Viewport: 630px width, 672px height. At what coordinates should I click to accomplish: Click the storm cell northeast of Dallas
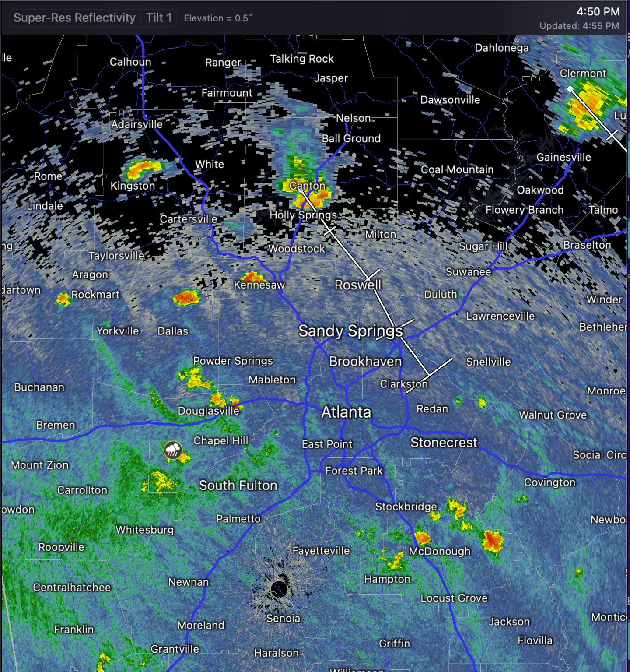(187, 298)
